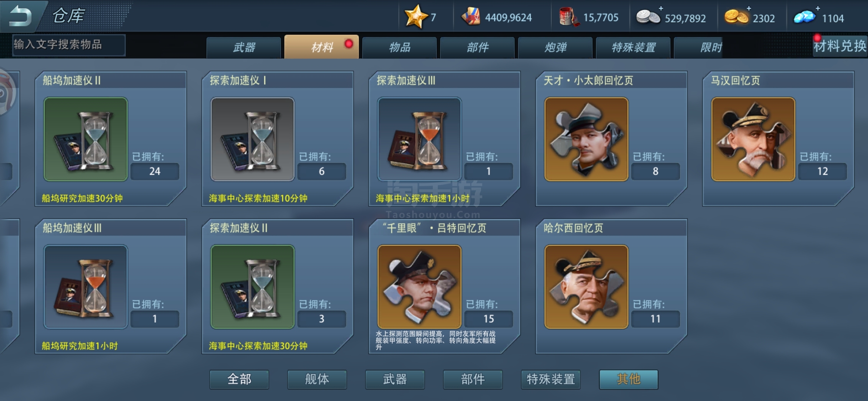Add diamonds via the plus icon

(x=818, y=8)
